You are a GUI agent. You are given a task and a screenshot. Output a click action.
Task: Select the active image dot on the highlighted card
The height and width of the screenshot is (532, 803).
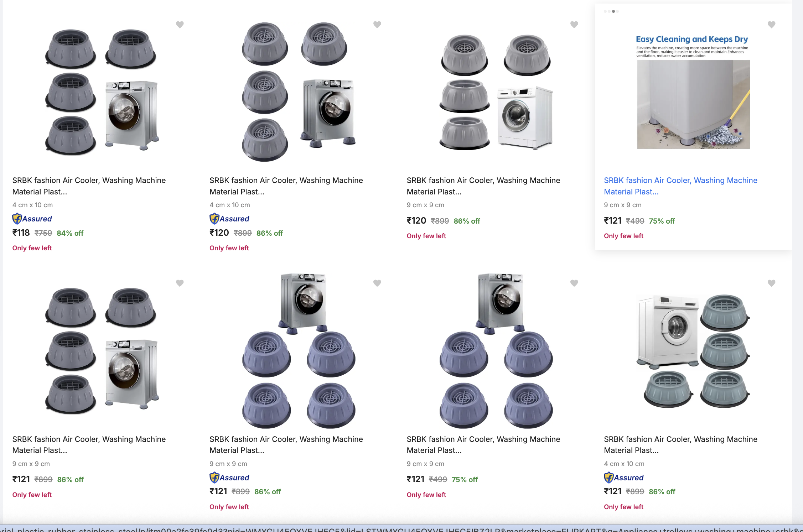point(613,11)
